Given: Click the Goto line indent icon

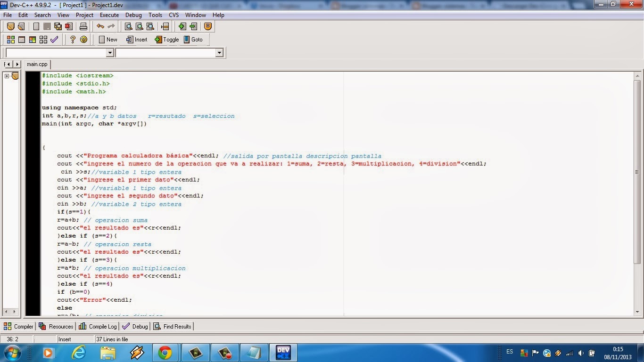Looking at the screenshot, I should click(165, 26).
